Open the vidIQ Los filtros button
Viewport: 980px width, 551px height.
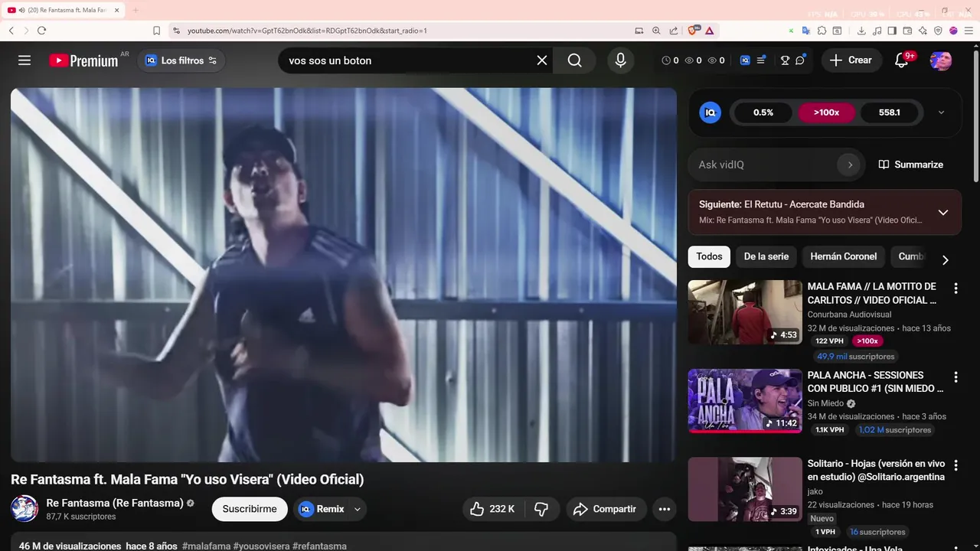pos(181,60)
